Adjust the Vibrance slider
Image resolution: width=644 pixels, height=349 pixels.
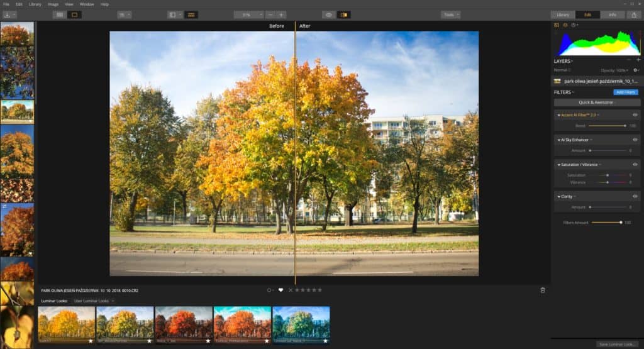pyautogui.click(x=607, y=182)
